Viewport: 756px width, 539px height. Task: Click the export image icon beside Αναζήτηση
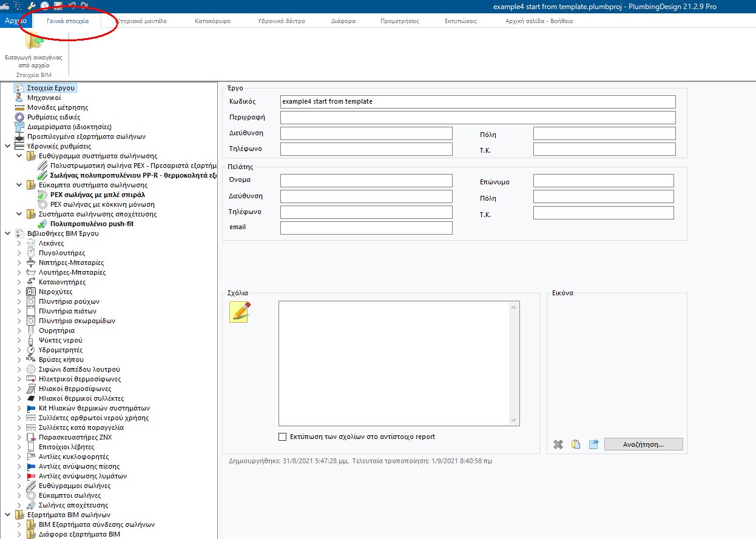tap(593, 444)
